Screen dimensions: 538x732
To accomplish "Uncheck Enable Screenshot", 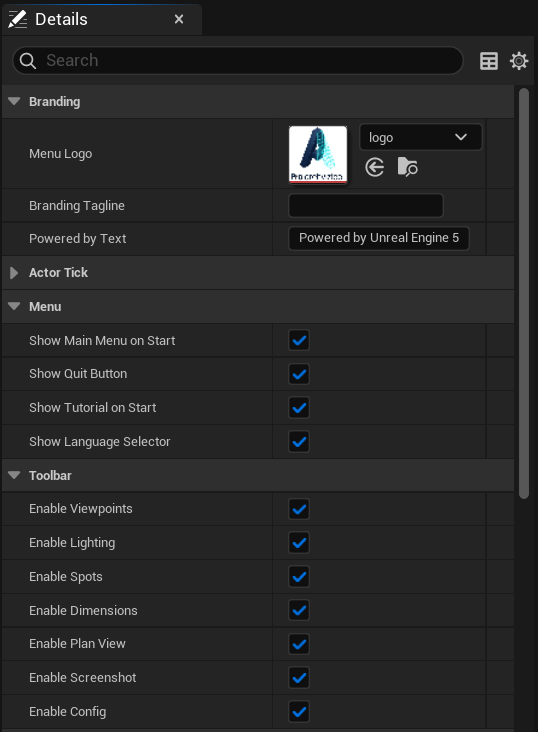I will pos(299,677).
